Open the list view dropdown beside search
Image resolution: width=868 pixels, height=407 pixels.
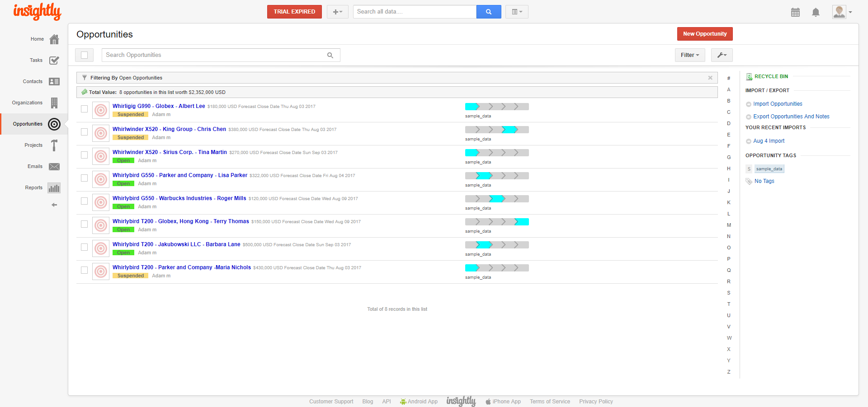coord(517,12)
